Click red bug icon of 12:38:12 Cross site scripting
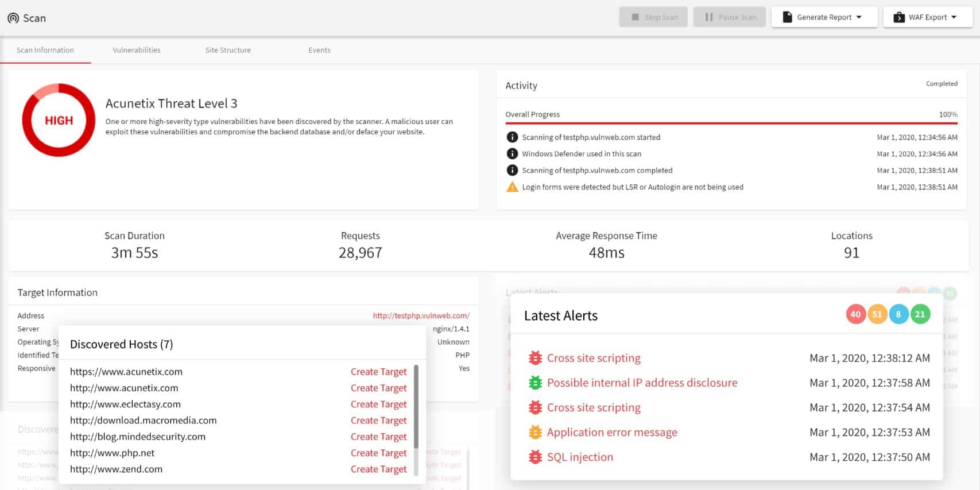This screenshot has height=490, width=980. coord(535,358)
